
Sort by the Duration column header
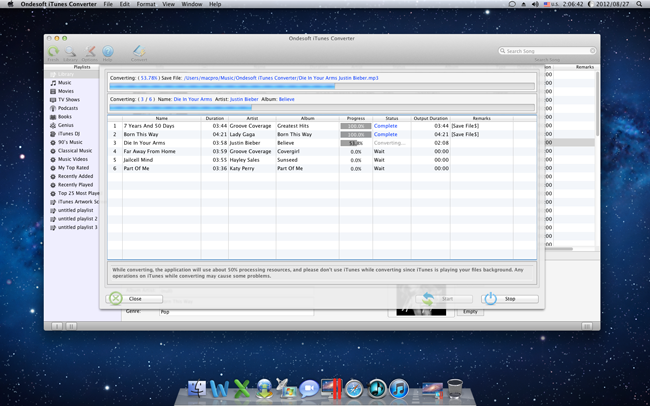click(x=215, y=118)
